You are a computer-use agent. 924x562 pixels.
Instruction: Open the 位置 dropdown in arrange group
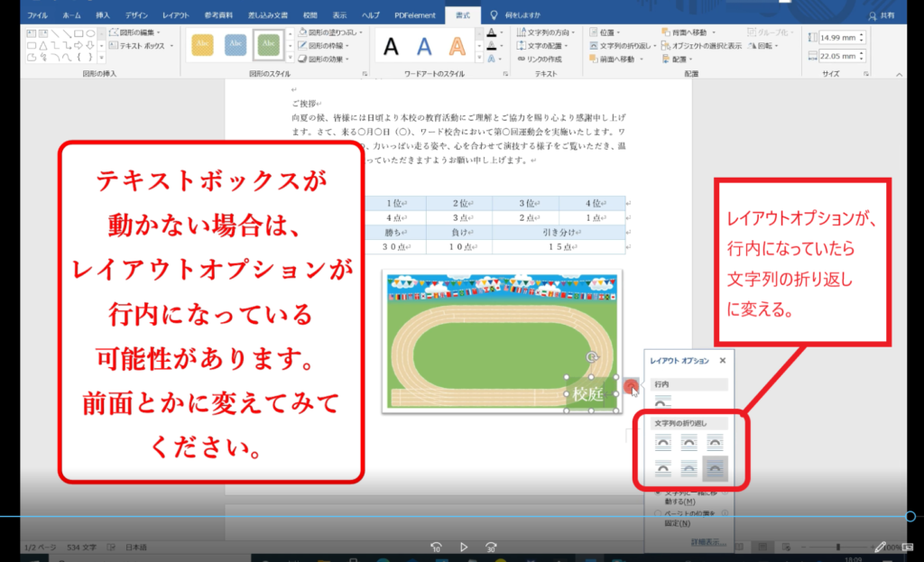pyautogui.click(x=609, y=32)
